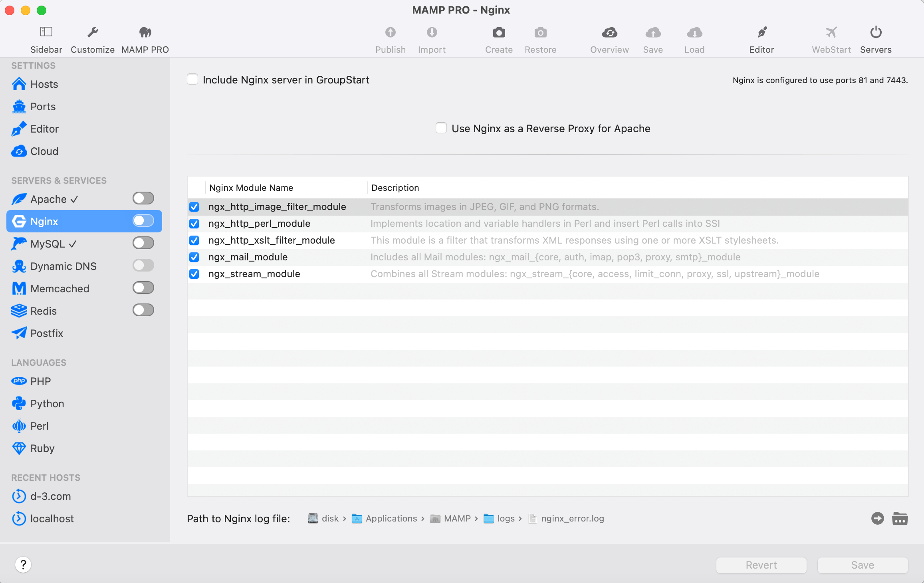Uncheck ngx_stream_module checkbox
The height and width of the screenshot is (583, 924).
point(194,274)
